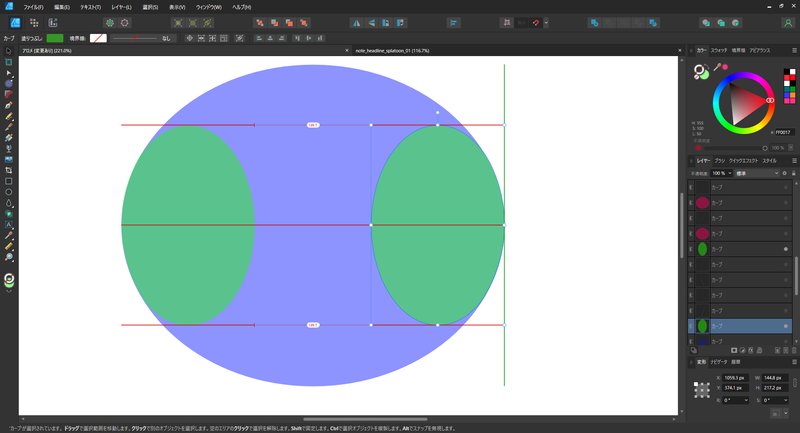Switch to the スタイル panel tab
The image size is (800, 433).
[x=769, y=161]
